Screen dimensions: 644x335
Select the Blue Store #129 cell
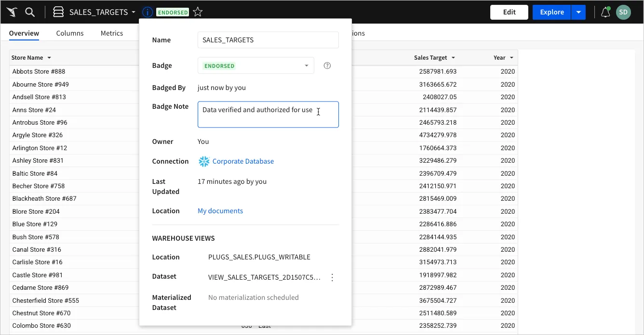(35, 224)
